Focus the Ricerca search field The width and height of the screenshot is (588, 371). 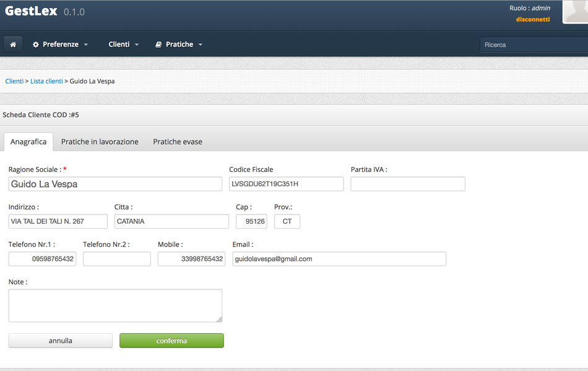click(534, 45)
